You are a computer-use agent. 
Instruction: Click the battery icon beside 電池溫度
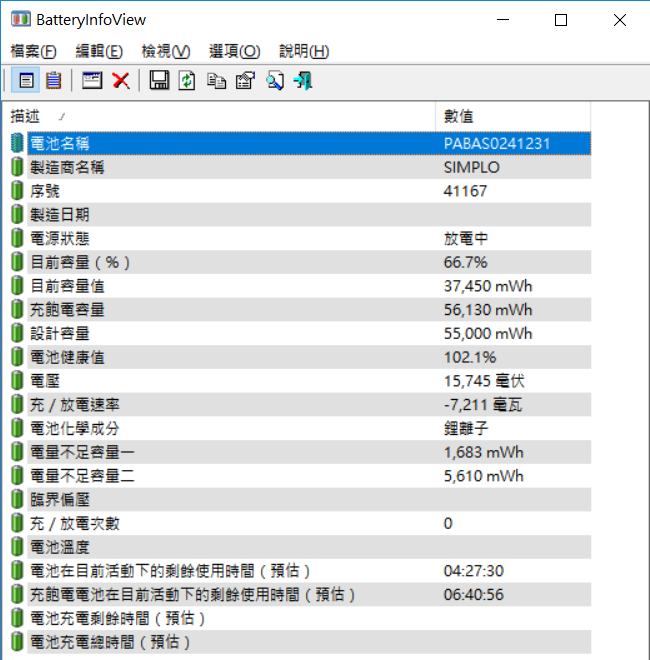point(17,547)
